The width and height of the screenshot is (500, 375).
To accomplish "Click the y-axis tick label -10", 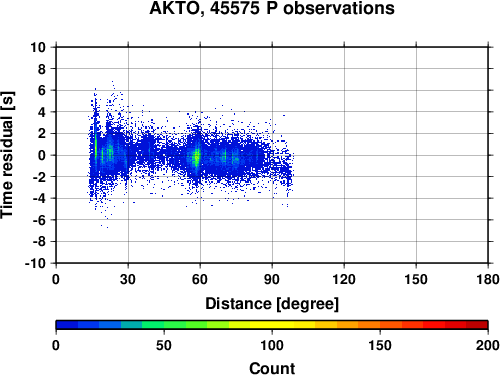I will point(35,263).
